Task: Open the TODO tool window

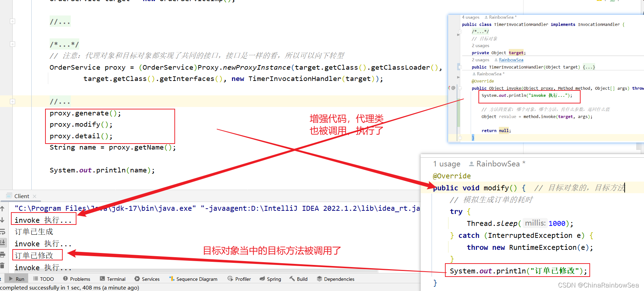Action: click(x=43, y=279)
